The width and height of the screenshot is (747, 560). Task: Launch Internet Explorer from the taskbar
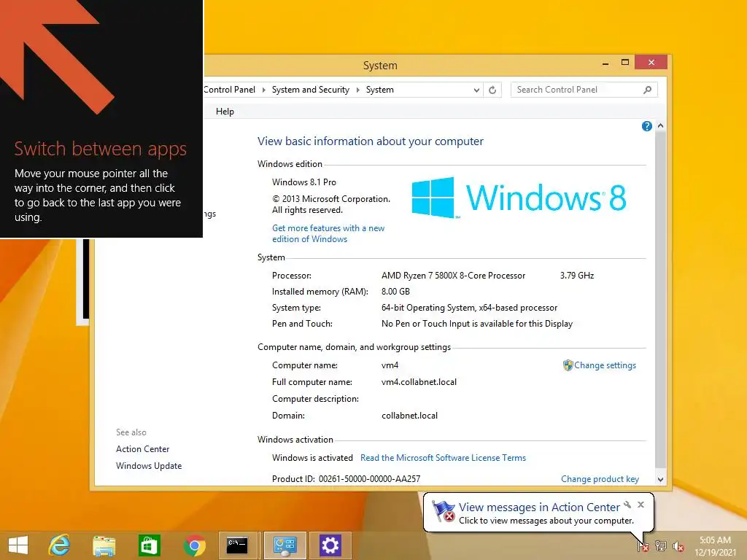tap(59, 545)
